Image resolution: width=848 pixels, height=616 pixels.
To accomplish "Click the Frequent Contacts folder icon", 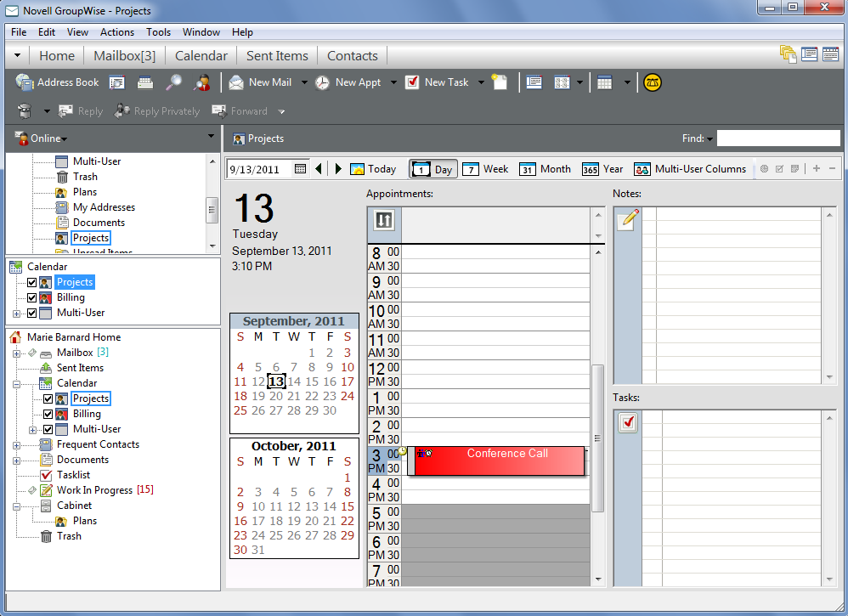I will click(x=47, y=444).
